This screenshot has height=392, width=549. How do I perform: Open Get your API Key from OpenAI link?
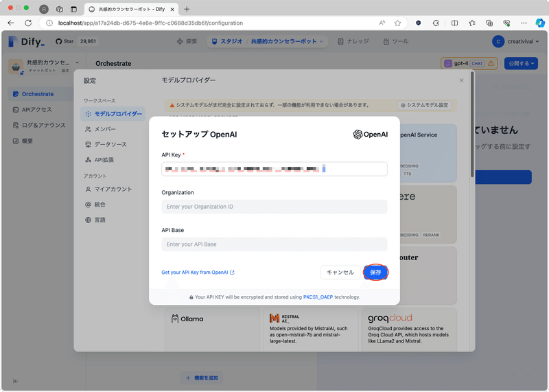point(198,272)
